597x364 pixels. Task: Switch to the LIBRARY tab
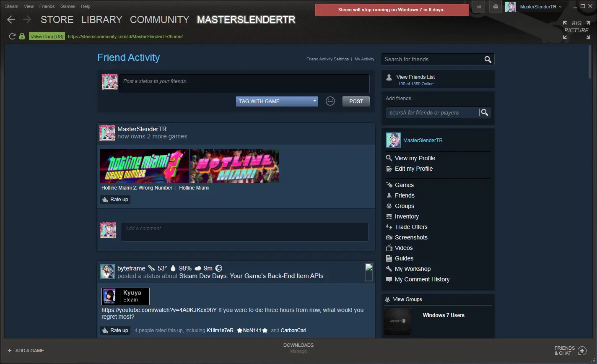coord(102,20)
